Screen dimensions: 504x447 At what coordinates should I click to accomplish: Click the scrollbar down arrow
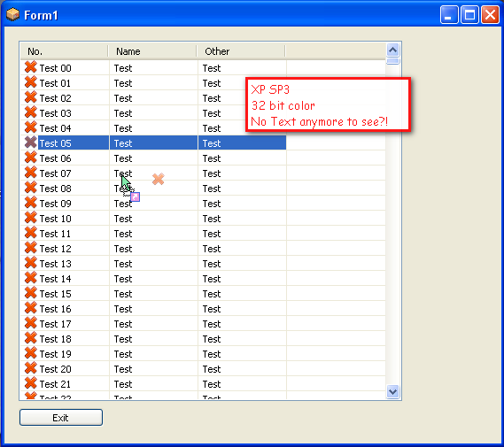coord(392,392)
